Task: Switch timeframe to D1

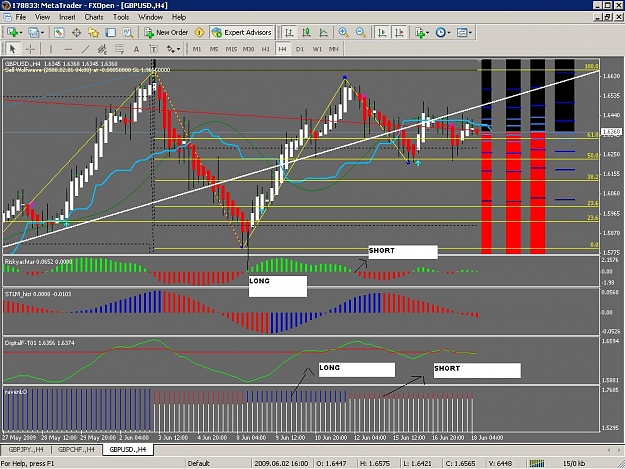Action: [300, 49]
